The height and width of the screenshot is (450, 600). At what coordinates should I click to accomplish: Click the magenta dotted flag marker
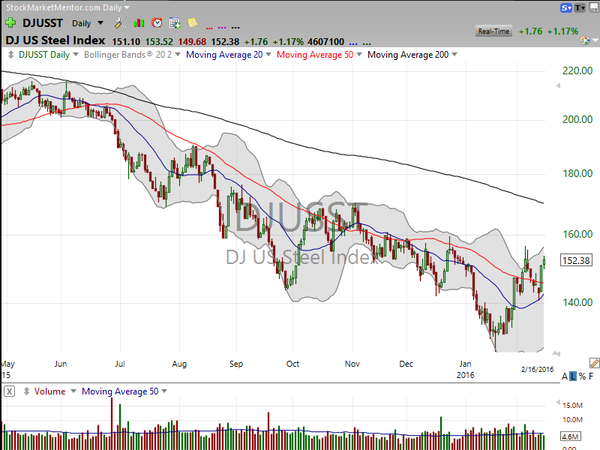click(x=222, y=28)
